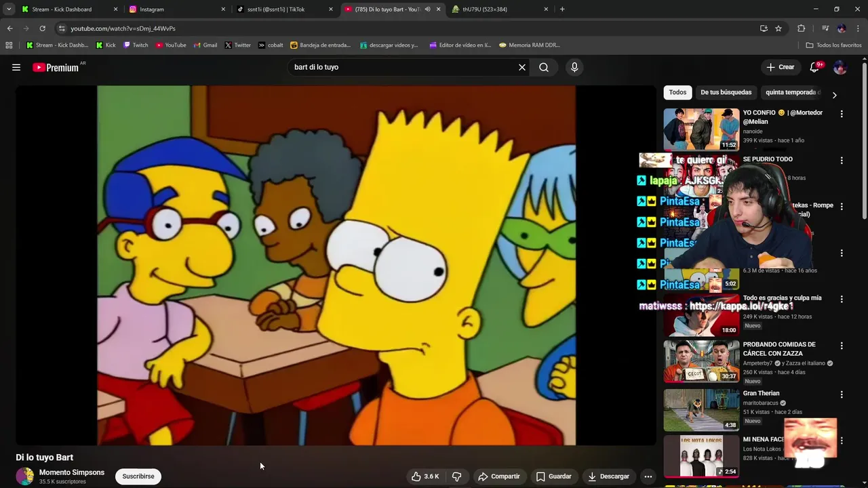Open Todo es gracias y culpa mía title
The height and width of the screenshot is (488, 868).
click(782, 298)
